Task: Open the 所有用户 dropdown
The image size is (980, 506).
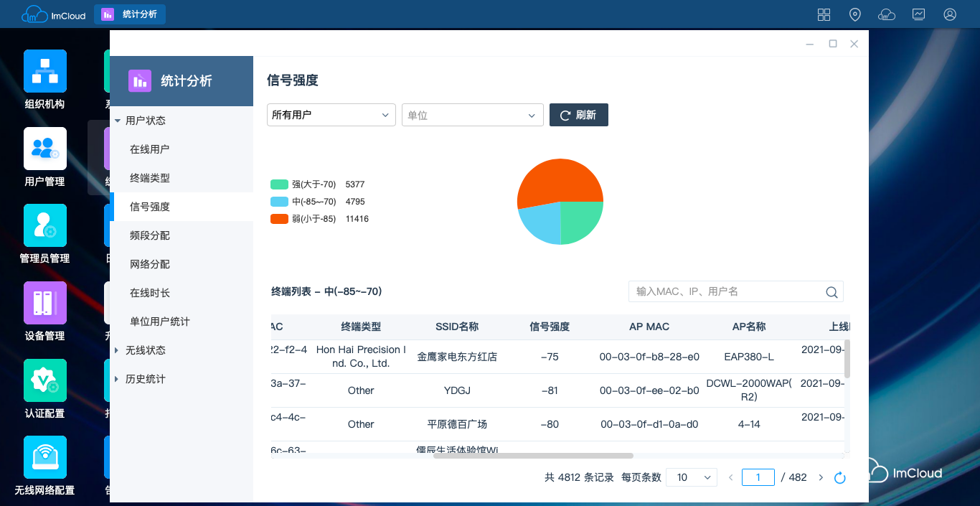Action: point(331,115)
